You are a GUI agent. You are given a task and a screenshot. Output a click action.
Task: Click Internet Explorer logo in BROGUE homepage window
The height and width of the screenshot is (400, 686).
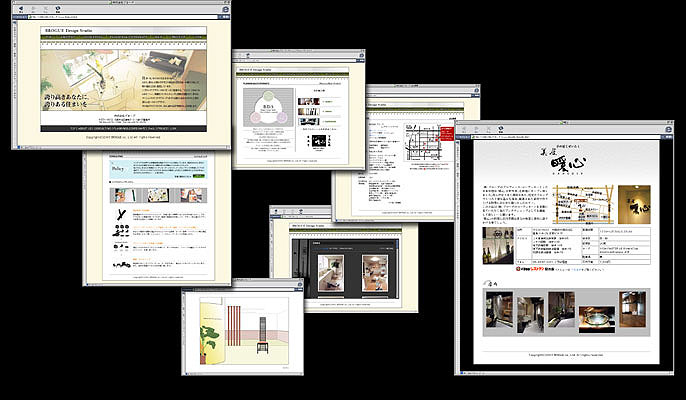(225, 9)
